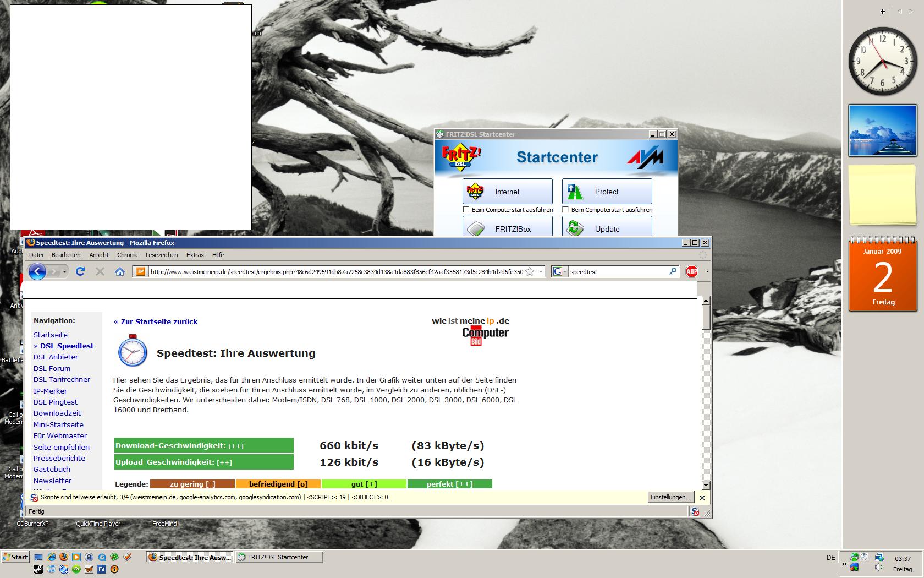Open NoScript Einstellungen... button

pos(670,497)
